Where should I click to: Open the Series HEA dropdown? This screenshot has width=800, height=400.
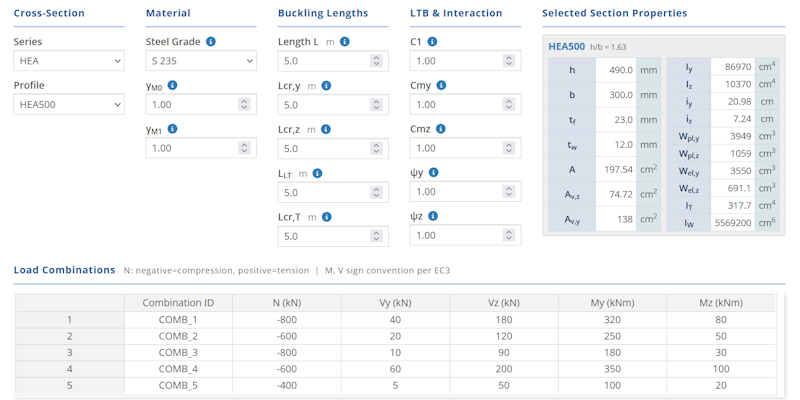coord(68,61)
